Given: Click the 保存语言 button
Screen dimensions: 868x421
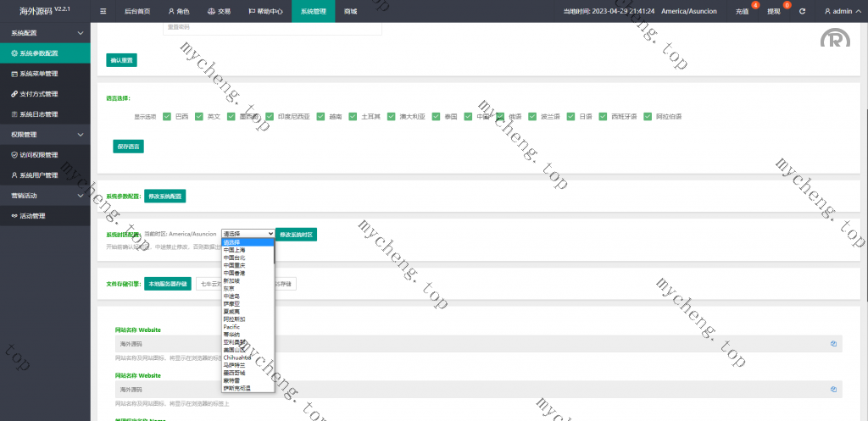Looking at the screenshot, I should 128,147.
